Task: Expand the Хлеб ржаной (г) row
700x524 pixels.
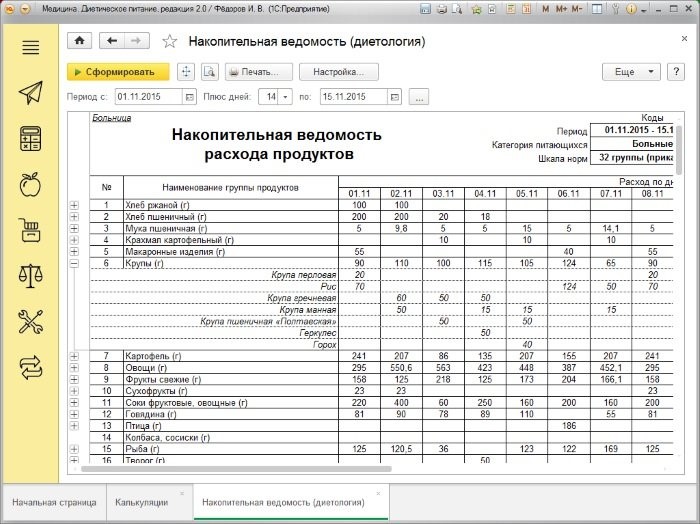Action: pyautogui.click(x=74, y=205)
